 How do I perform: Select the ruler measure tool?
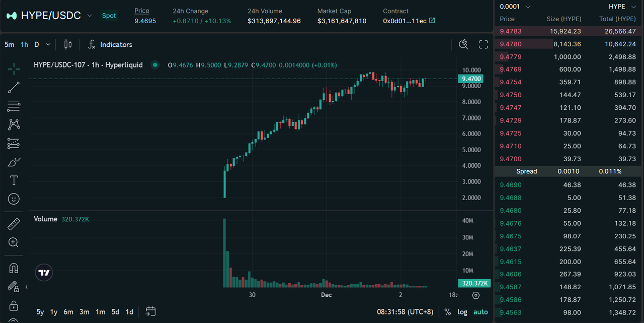pyautogui.click(x=14, y=224)
